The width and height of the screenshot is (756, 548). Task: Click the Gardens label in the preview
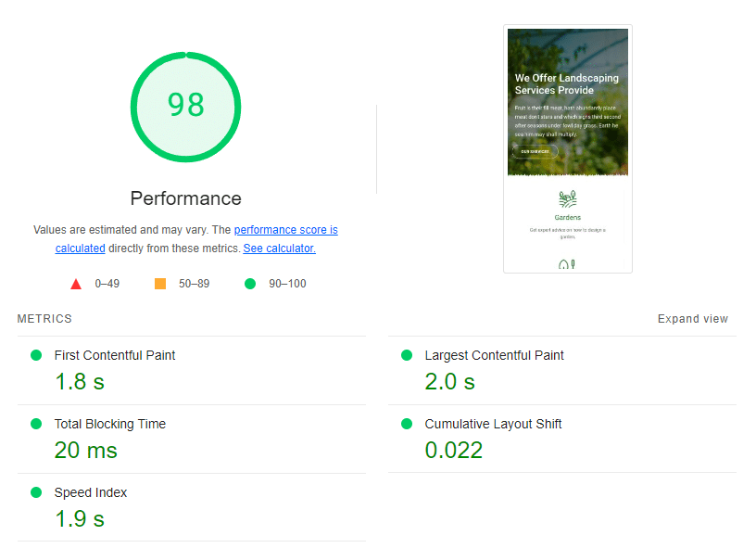[567, 217]
